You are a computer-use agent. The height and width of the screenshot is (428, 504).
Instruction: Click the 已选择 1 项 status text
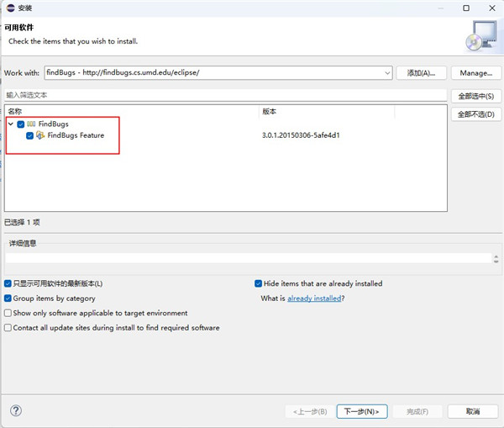tap(22, 222)
